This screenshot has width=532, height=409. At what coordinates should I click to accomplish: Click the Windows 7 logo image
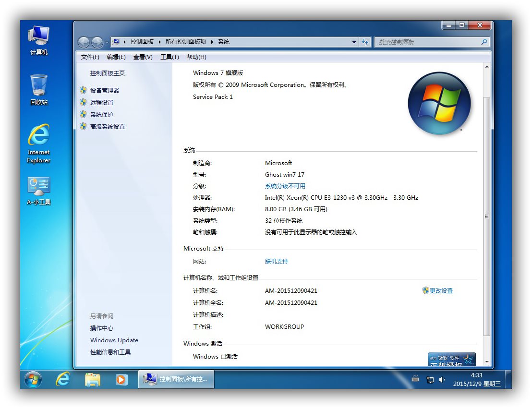pyautogui.click(x=439, y=103)
